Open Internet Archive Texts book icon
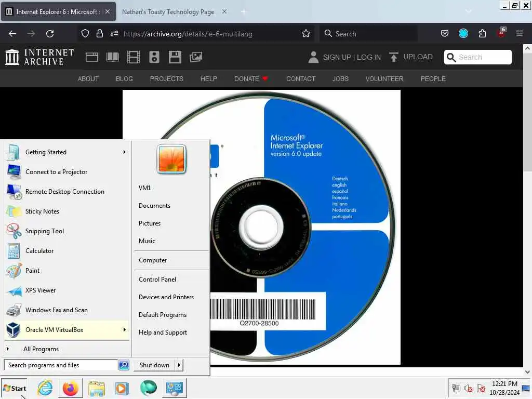This screenshot has width=532, height=399. click(x=113, y=57)
